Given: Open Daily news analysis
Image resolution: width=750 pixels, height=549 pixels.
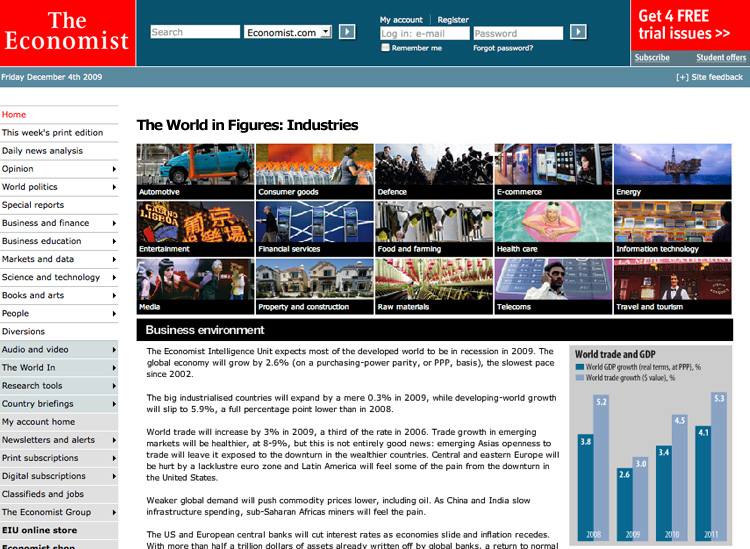Looking at the screenshot, I should (x=42, y=151).
